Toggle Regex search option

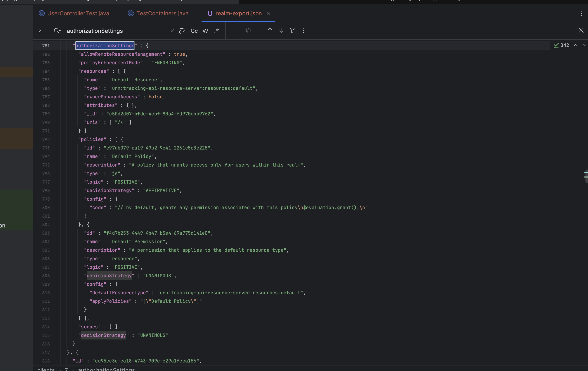[216, 30]
